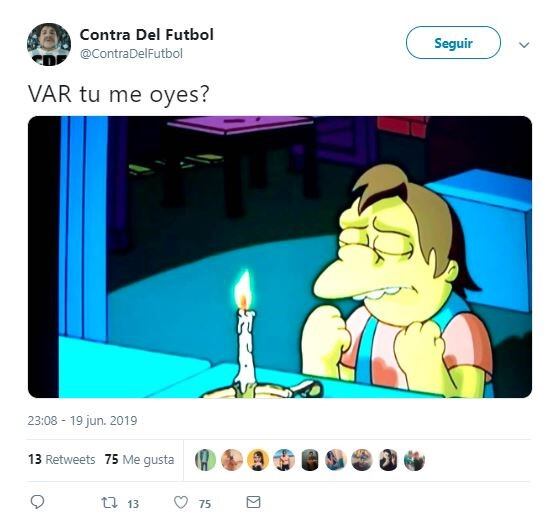Open the first liker's avatar in green
Screen dimensions: 559x528
(205, 460)
